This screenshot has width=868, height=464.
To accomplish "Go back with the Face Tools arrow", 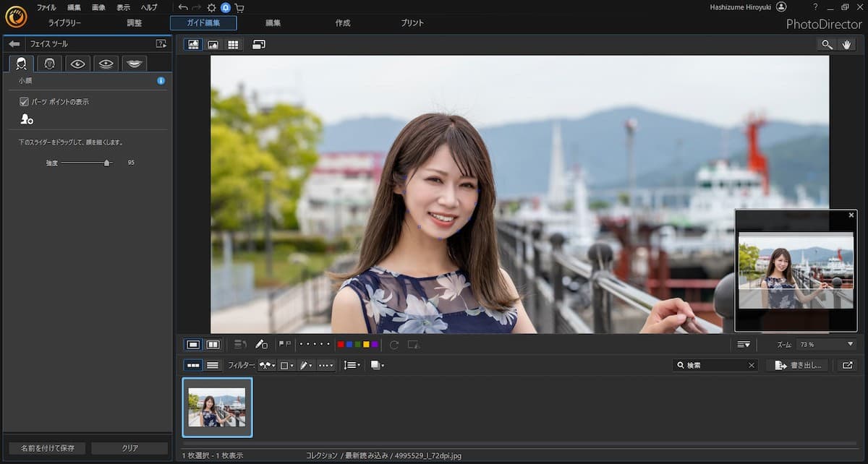I will pos(14,44).
